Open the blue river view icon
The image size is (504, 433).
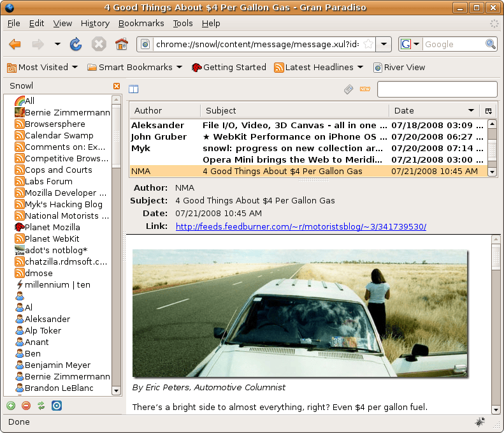(x=57, y=406)
